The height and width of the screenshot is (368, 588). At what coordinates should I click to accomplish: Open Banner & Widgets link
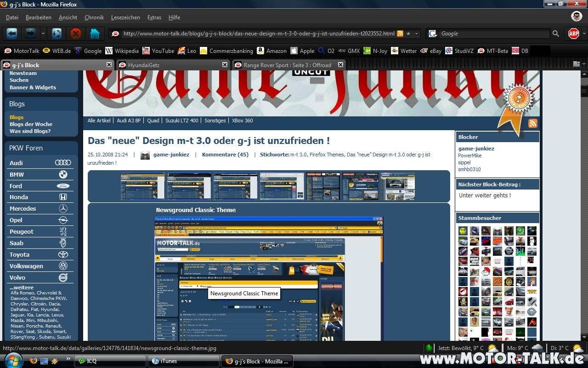[x=33, y=87]
